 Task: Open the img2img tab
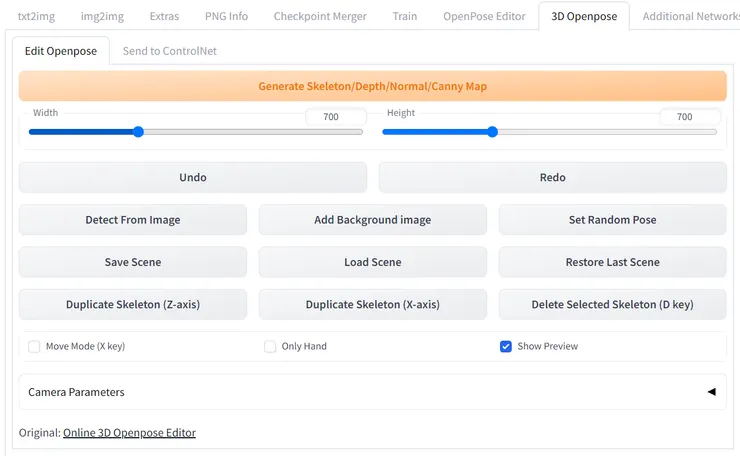(103, 16)
